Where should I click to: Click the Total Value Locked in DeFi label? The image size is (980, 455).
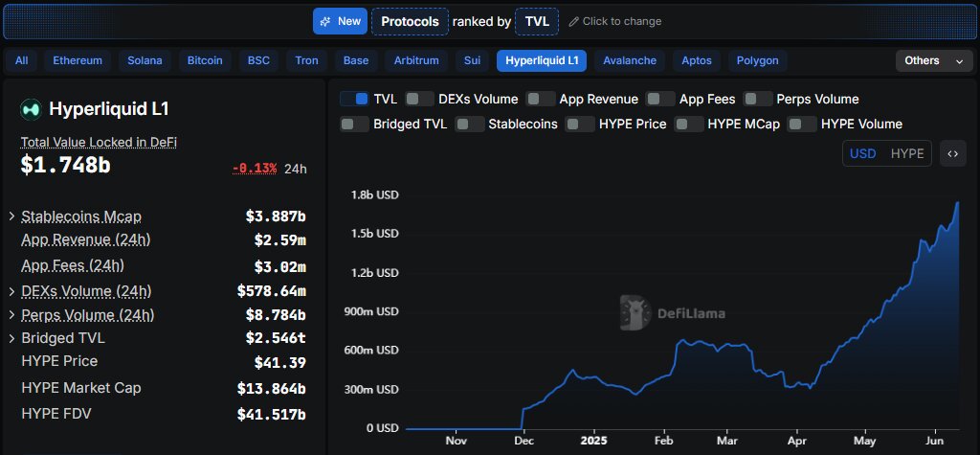[99, 143]
